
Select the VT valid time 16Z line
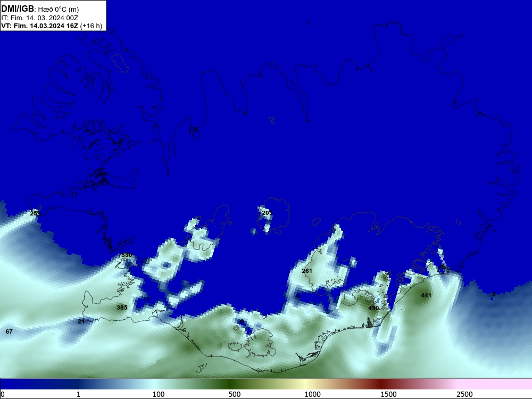coord(52,26)
